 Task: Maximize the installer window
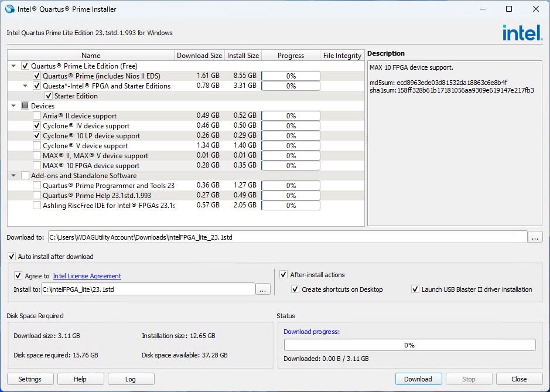point(509,9)
